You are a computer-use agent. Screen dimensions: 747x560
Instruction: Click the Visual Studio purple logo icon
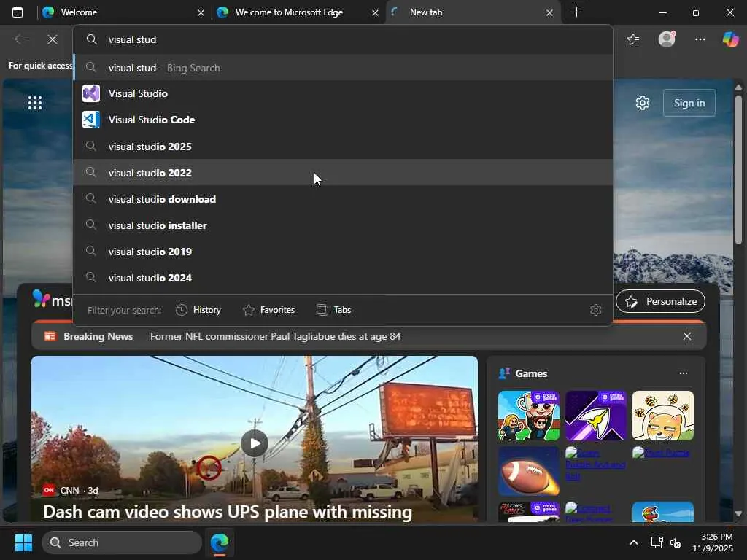pos(91,93)
